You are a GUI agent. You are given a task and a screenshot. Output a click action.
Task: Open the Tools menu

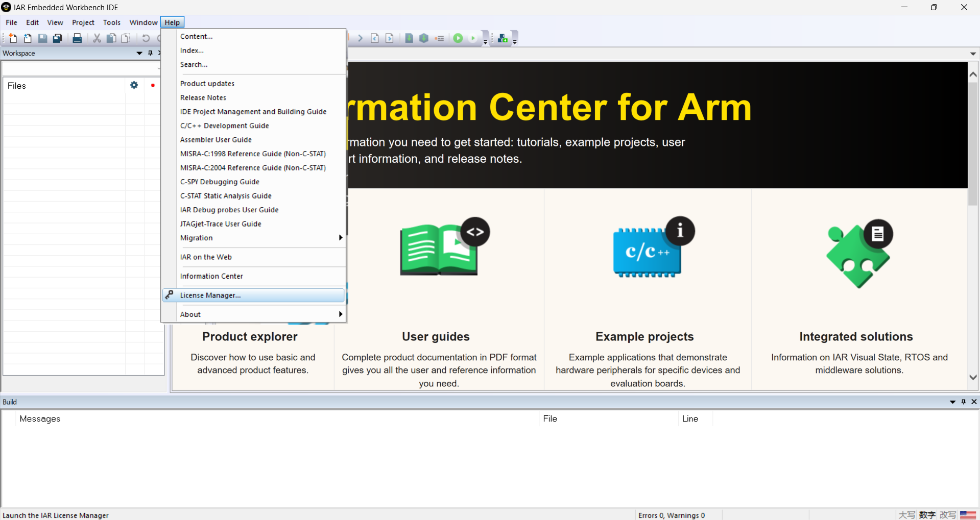click(112, 22)
